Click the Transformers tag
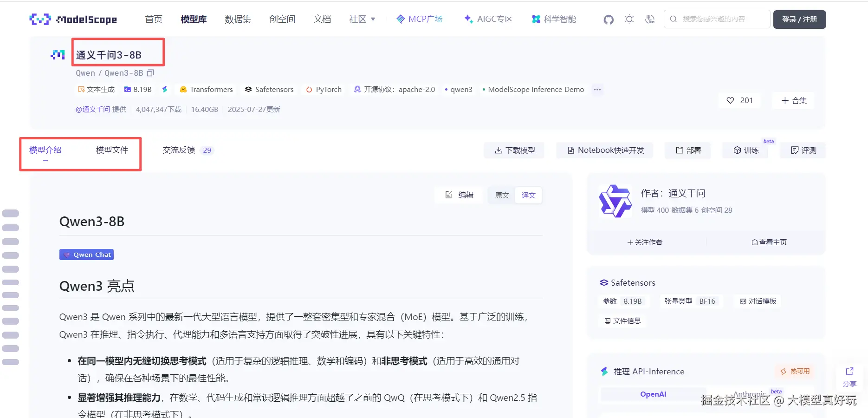Screen dimensions: 868x418 pos(206,89)
